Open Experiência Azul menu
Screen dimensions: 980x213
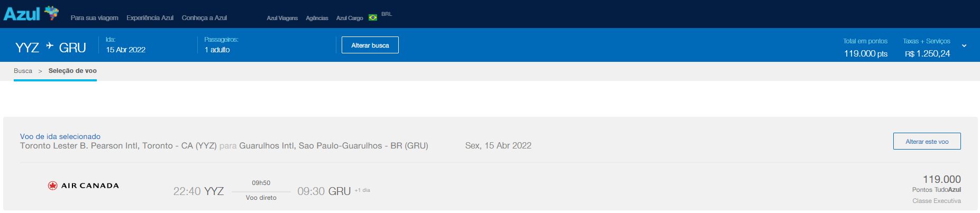(x=150, y=18)
